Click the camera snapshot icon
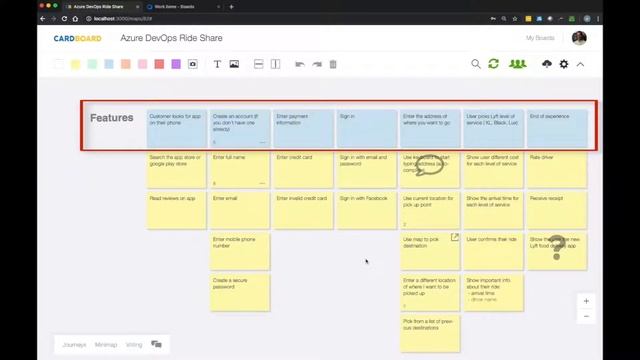This screenshot has width=640, height=360. point(193,64)
